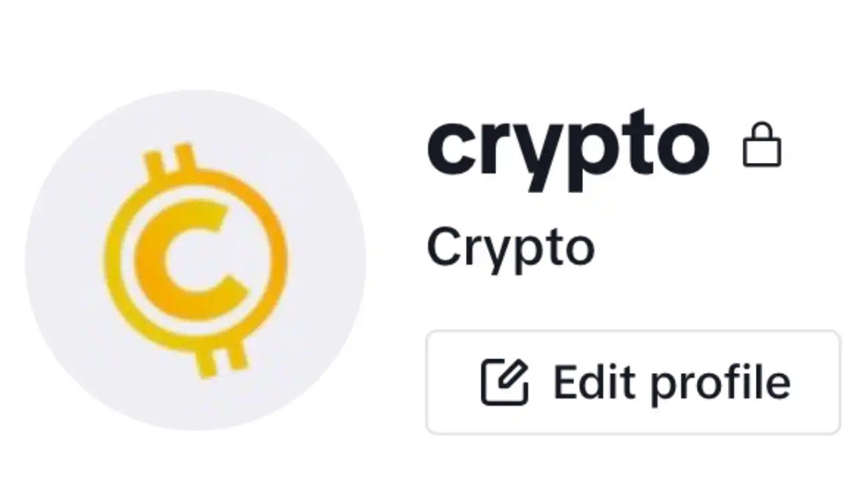Open the circular profile avatar
868x488 pixels.
196,260
